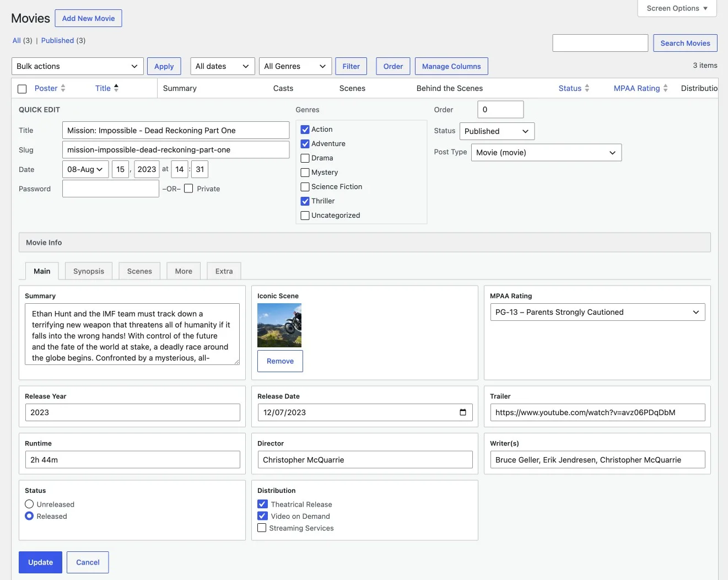Click the Search Movies button
The height and width of the screenshot is (580, 728).
(x=686, y=43)
